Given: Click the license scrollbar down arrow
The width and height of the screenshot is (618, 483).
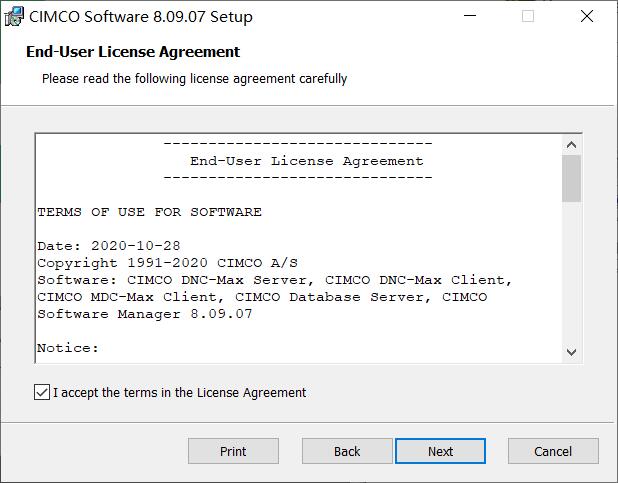Looking at the screenshot, I should [x=571, y=351].
